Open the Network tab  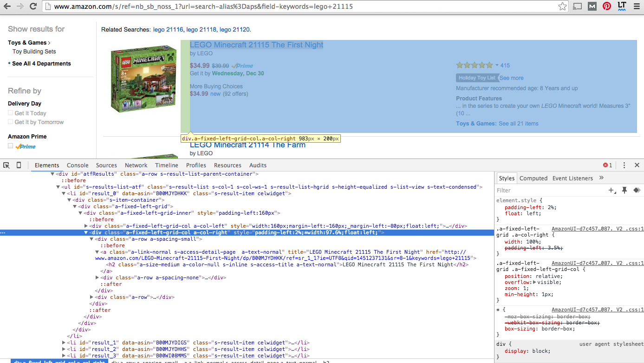136,165
